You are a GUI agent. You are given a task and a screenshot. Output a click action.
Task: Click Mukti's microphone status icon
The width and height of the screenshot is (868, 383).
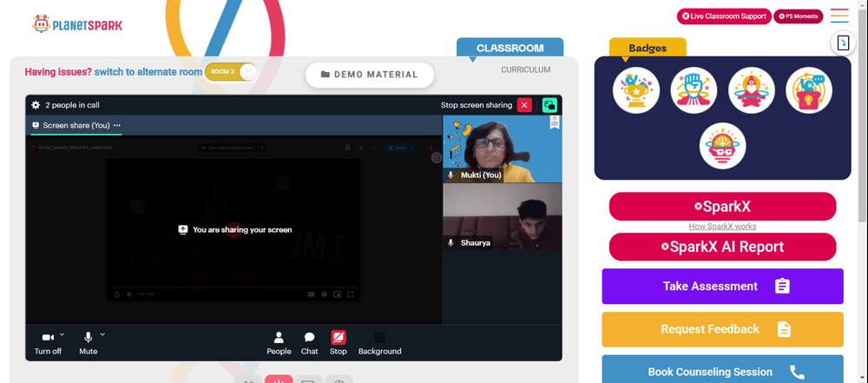click(x=450, y=175)
